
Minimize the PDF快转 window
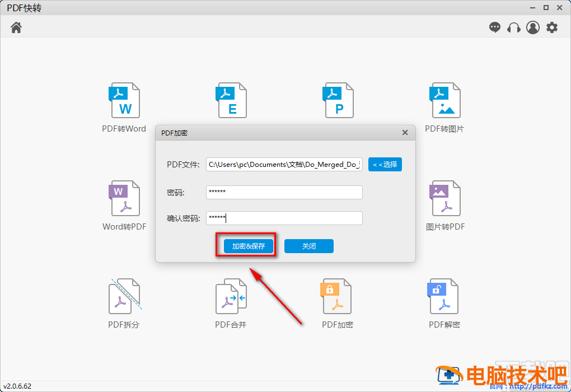(532, 8)
